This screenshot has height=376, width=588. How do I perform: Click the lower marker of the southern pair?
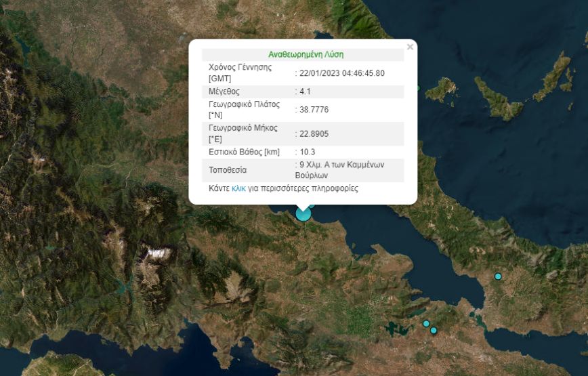(434, 331)
